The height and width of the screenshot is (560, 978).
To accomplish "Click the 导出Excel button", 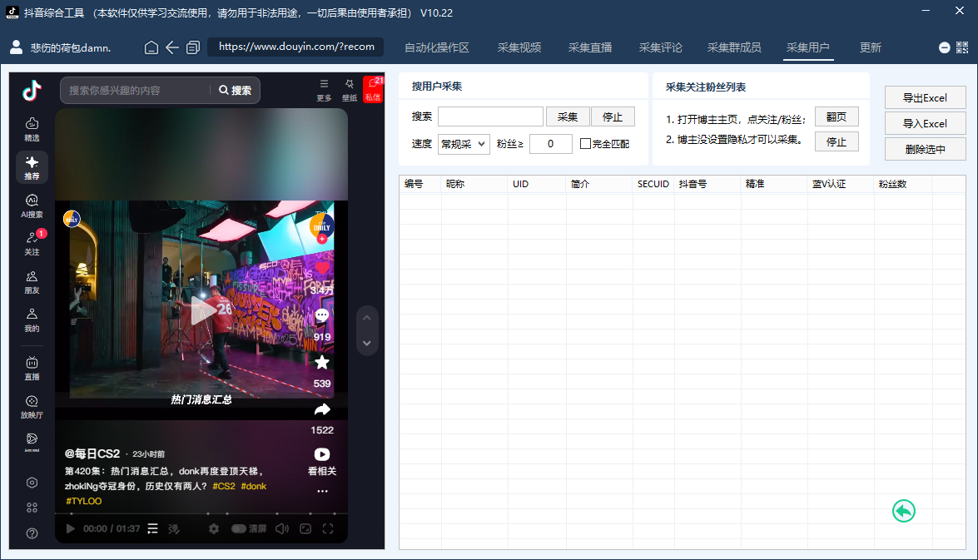I will click(925, 97).
